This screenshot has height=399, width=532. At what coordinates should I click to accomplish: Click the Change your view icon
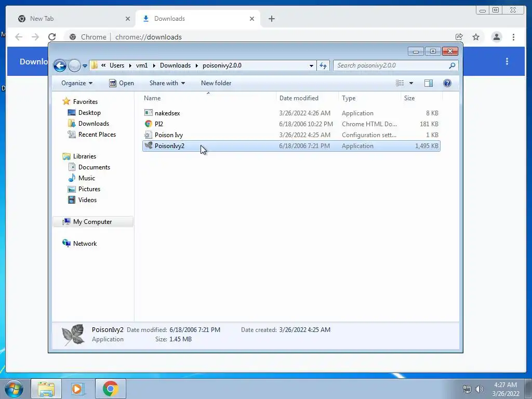click(x=400, y=83)
